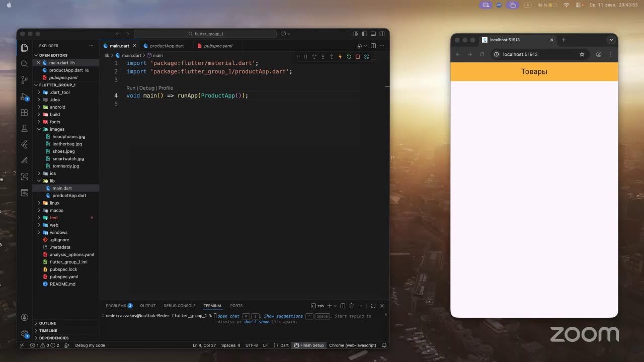Image resolution: width=644 pixels, height=362 pixels.
Task: Stop the debug session with the red square
Action: (x=358, y=57)
